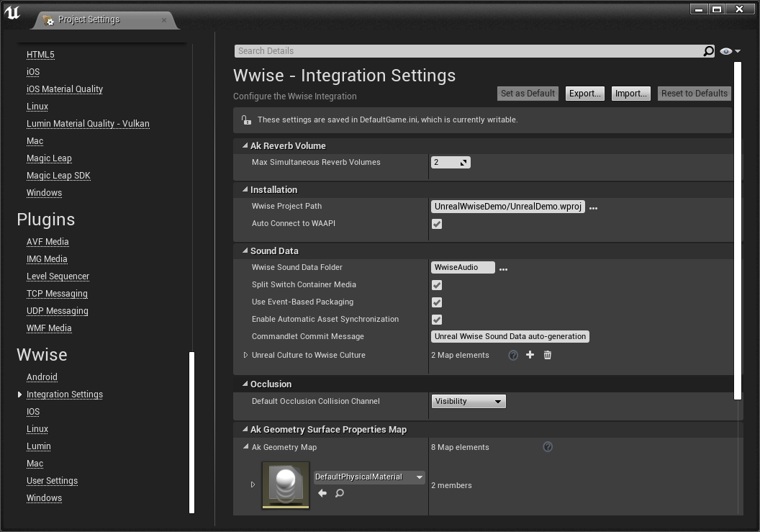Collapse the Ak Reverb Volume section
The height and width of the screenshot is (532, 760).
(245, 145)
